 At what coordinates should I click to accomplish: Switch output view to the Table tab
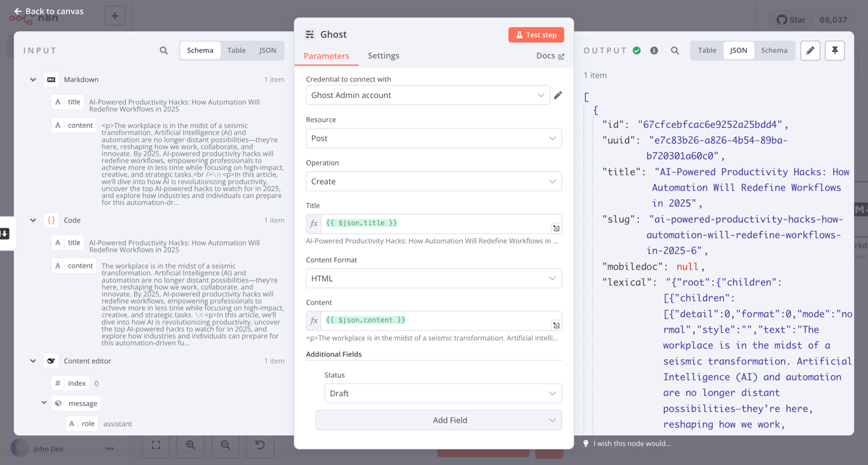(x=707, y=50)
